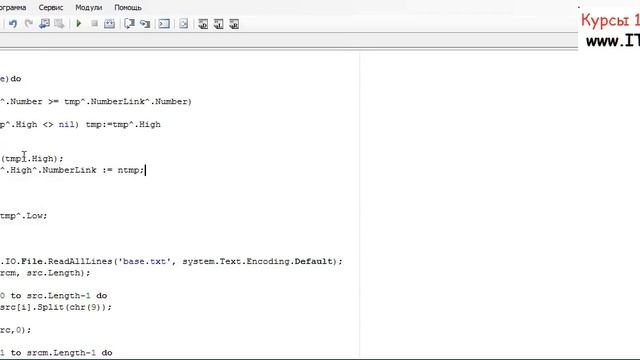
Task: Click 'src[i].Split(chr(9));' code
Action: [x=56, y=307]
